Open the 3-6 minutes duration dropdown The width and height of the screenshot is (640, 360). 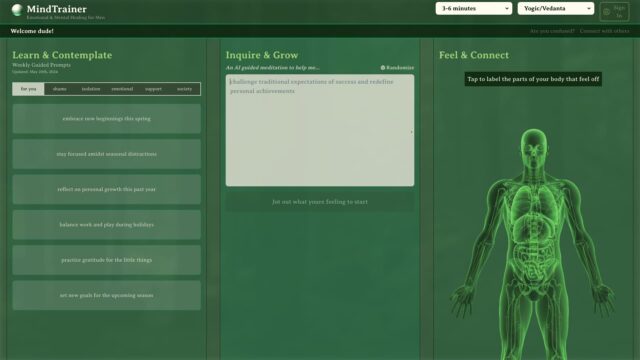pos(473,8)
